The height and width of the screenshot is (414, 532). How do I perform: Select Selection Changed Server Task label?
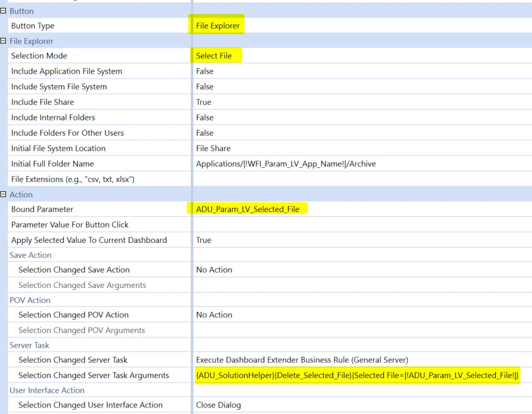pos(73,360)
